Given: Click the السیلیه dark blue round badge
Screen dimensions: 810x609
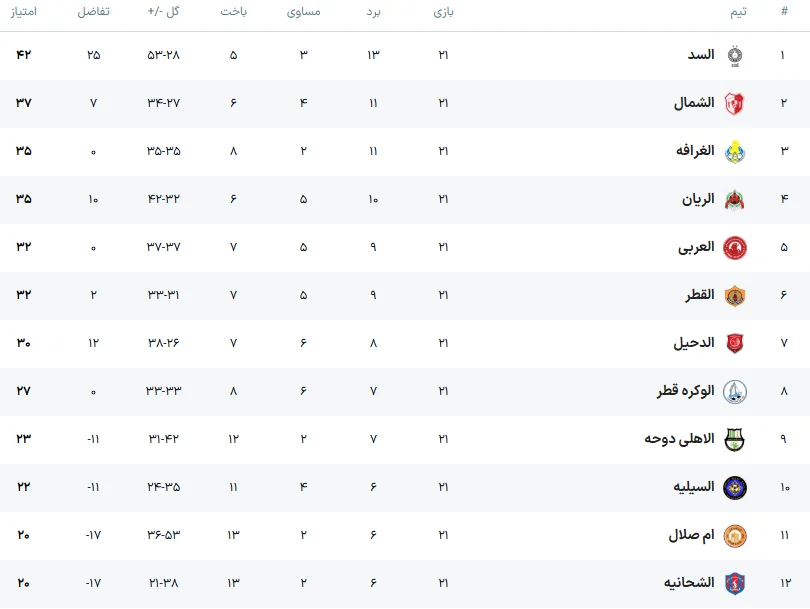Looking at the screenshot, I should coord(735,488).
